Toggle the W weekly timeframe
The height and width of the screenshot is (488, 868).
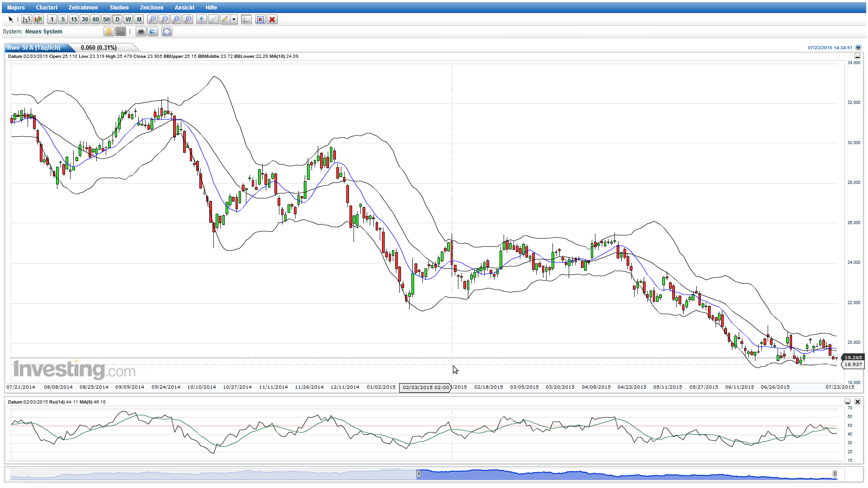(x=127, y=19)
